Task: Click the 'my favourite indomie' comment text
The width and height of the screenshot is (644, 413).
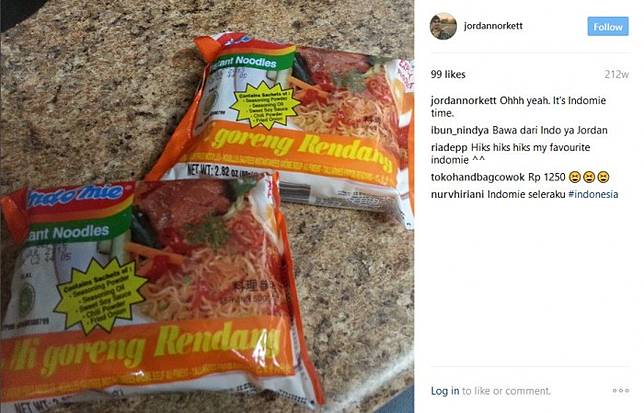Action: (511, 153)
